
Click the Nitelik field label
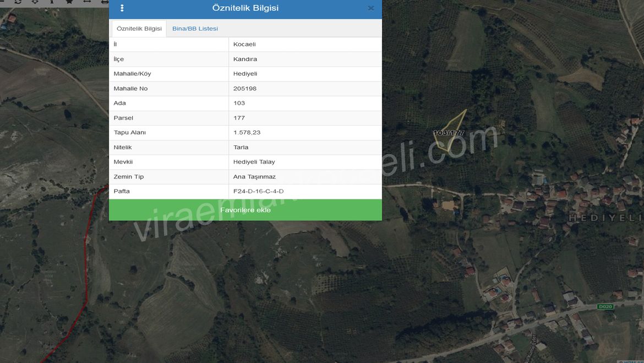123,147
